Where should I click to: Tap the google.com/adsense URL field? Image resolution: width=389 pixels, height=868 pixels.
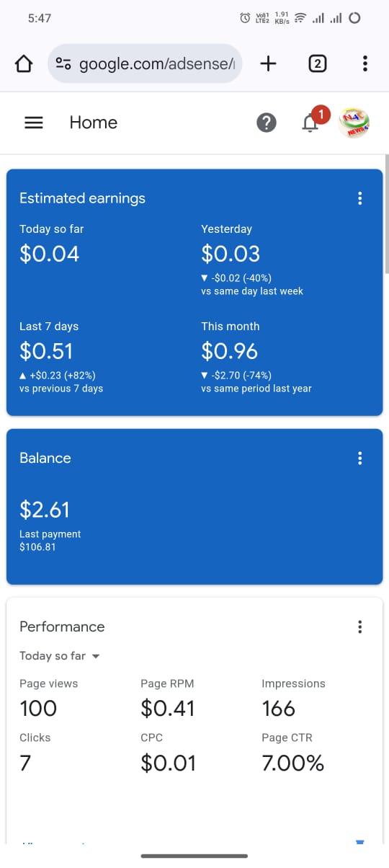pos(145,64)
